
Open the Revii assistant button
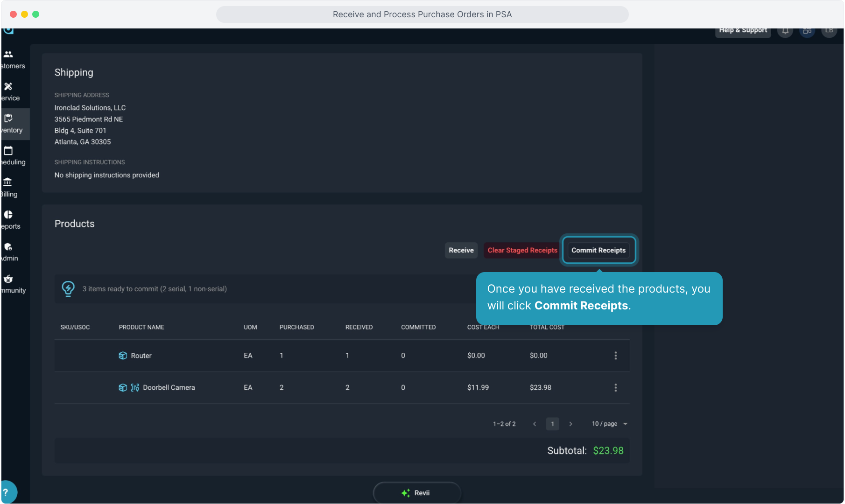pyautogui.click(x=416, y=493)
